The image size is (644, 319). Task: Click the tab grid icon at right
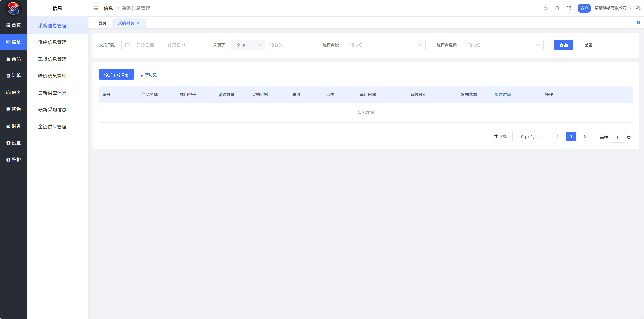click(x=638, y=22)
